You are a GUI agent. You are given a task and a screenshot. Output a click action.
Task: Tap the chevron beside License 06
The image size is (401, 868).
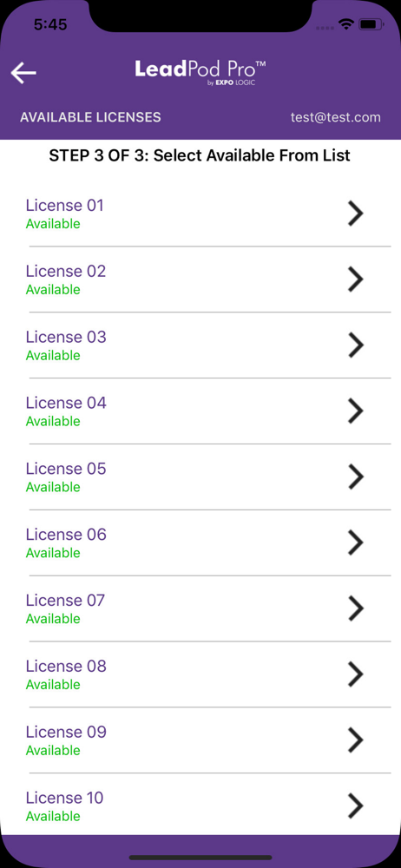tap(356, 543)
